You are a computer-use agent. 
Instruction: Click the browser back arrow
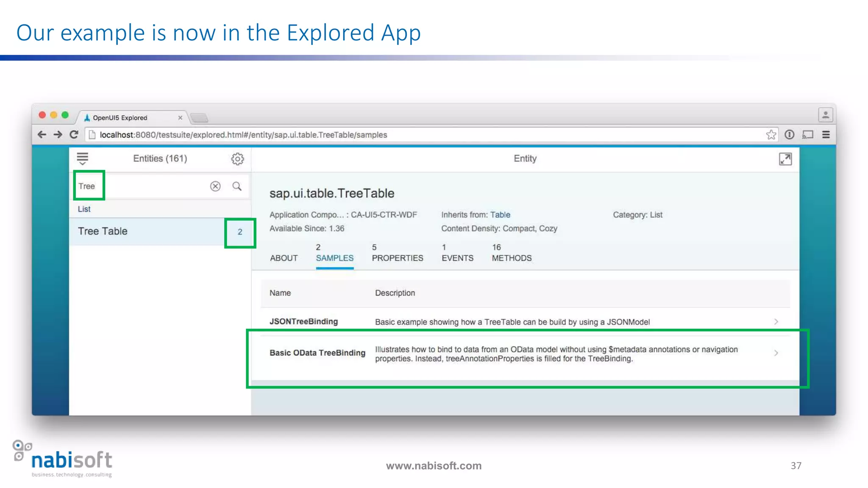(x=42, y=135)
